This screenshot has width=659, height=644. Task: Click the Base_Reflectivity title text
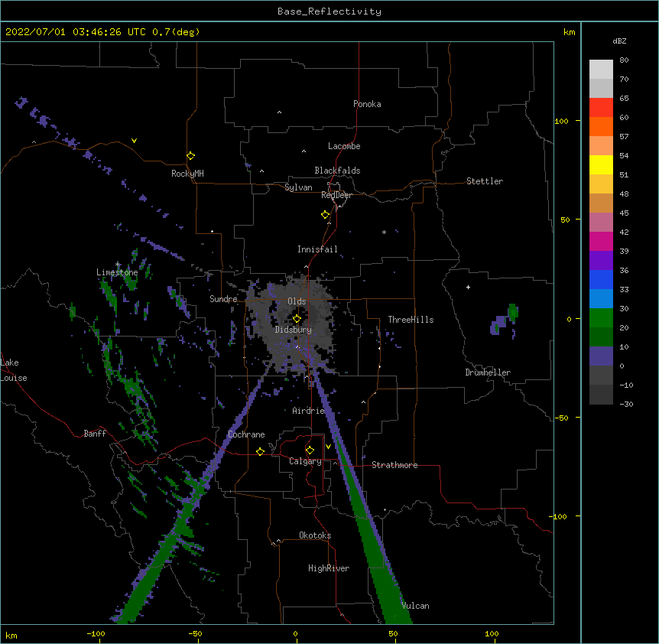[x=329, y=11]
